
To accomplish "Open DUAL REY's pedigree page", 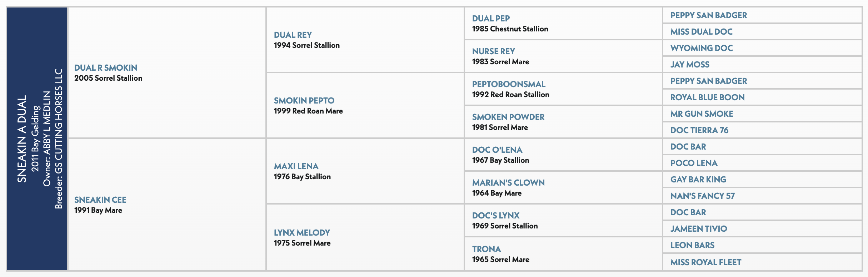I will tap(293, 35).
